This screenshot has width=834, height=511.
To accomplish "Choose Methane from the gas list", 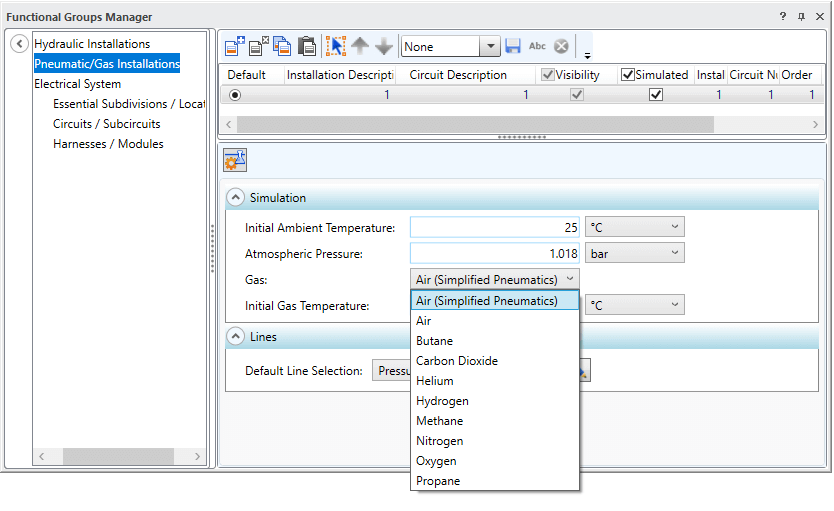I will coord(495,421).
